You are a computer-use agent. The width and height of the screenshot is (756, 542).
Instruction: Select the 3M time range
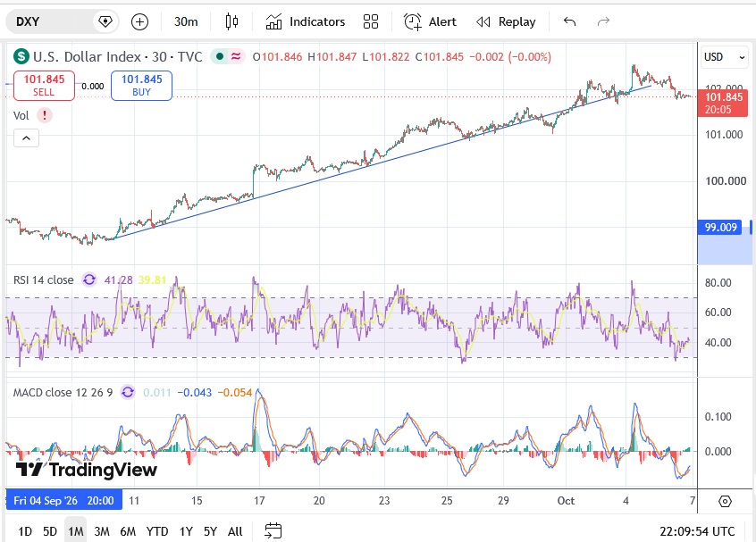102,531
